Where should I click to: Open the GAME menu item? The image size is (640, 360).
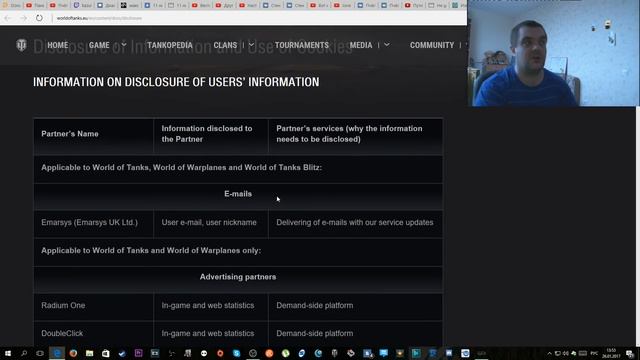coord(99,45)
